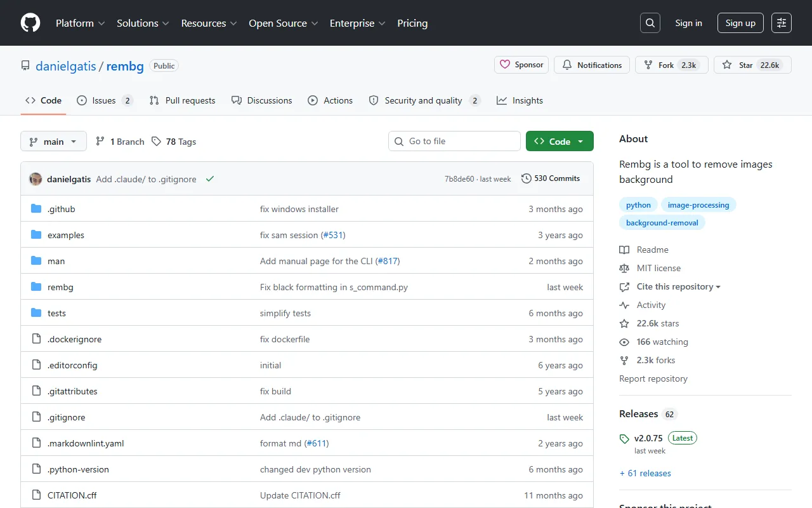Expand the main branch dropdown
Screen dimensions: 812x508
(x=53, y=142)
